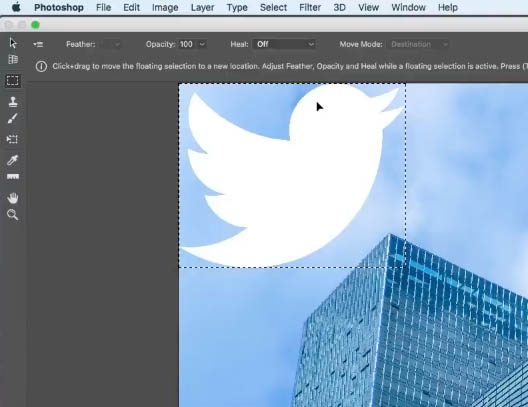The height and width of the screenshot is (407, 528).
Task: Open the Filter menu
Action: (x=310, y=7)
